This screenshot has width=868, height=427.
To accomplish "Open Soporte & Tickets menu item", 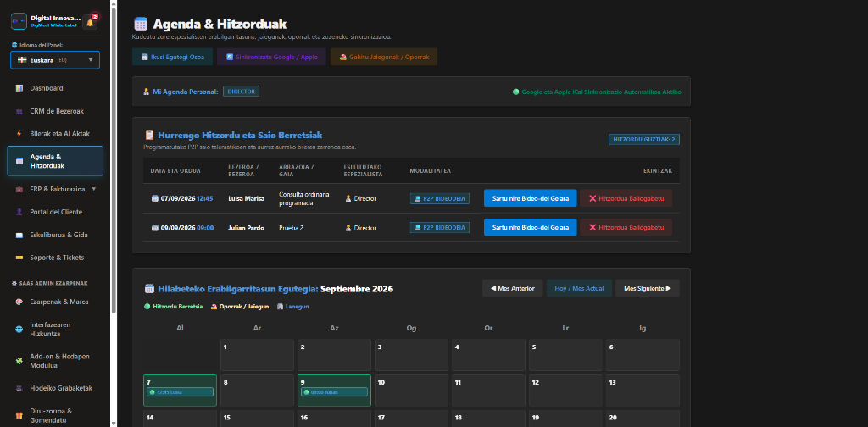I will (x=55, y=258).
